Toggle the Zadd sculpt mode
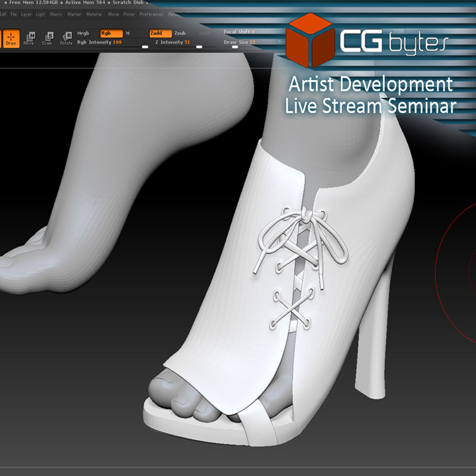This screenshot has width=476, height=476. point(161,33)
